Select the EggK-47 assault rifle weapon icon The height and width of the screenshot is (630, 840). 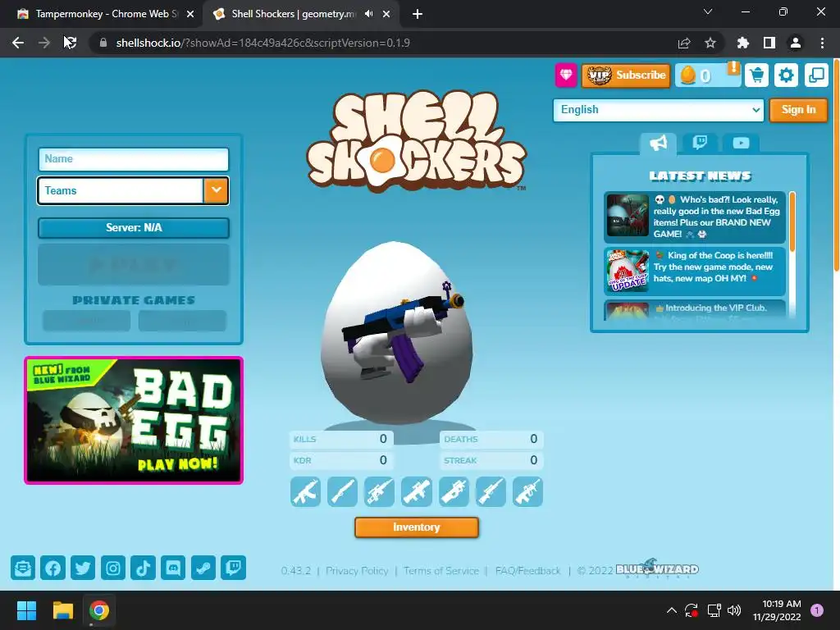pos(305,492)
